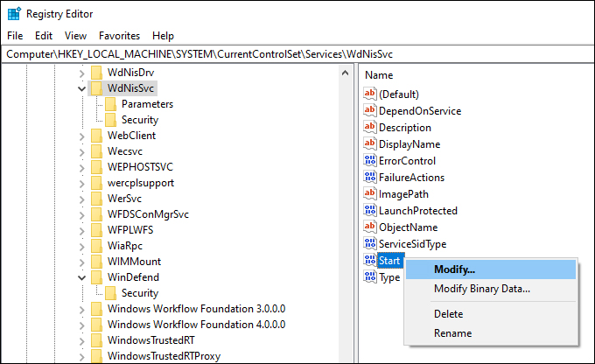Screen dimensions: 595x364
Task: Click the LaunchProtected DWORD icon
Action: (370, 210)
